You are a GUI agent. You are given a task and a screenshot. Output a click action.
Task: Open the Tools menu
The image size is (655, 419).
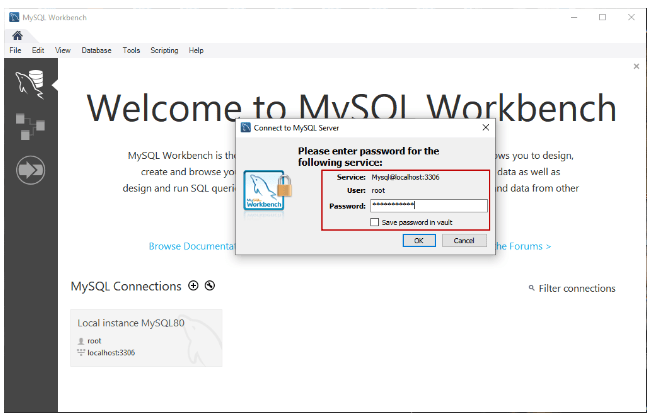pyautogui.click(x=131, y=50)
